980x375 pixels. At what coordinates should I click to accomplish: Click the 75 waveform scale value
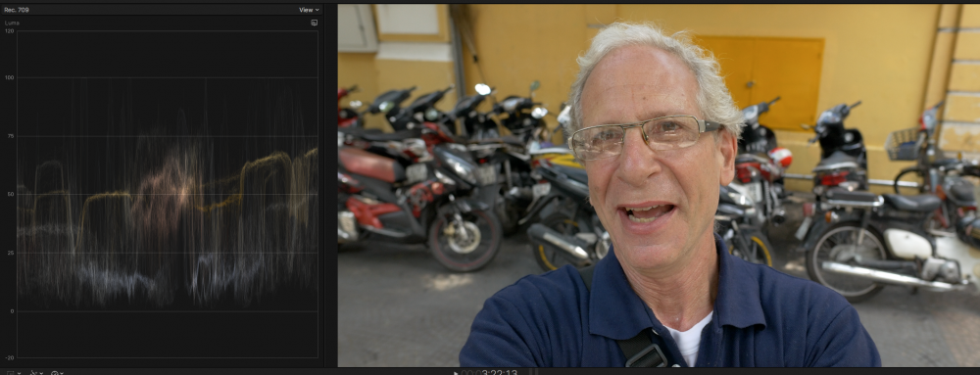pyautogui.click(x=11, y=136)
